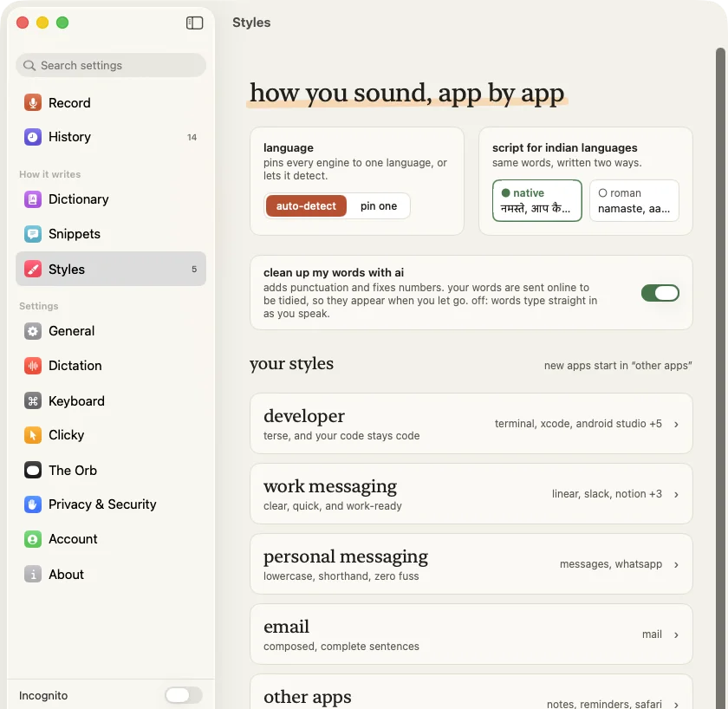Go to Snippets in the sidebar
The height and width of the screenshot is (709, 728).
tap(75, 234)
